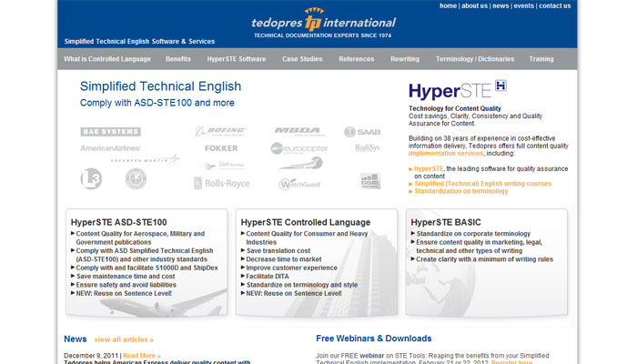Click the American Airlines logo
This screenshot has height=364, width=637.
tap(110, 148)
